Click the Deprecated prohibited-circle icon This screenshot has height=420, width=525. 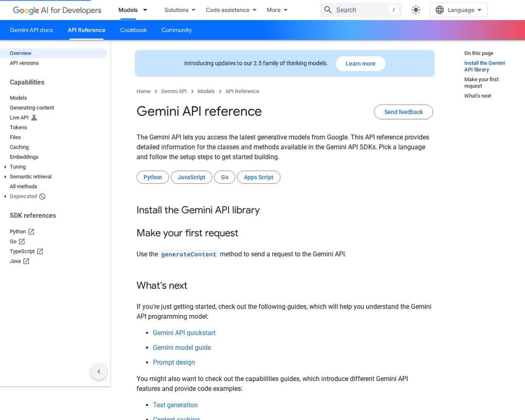coord(42,196)
